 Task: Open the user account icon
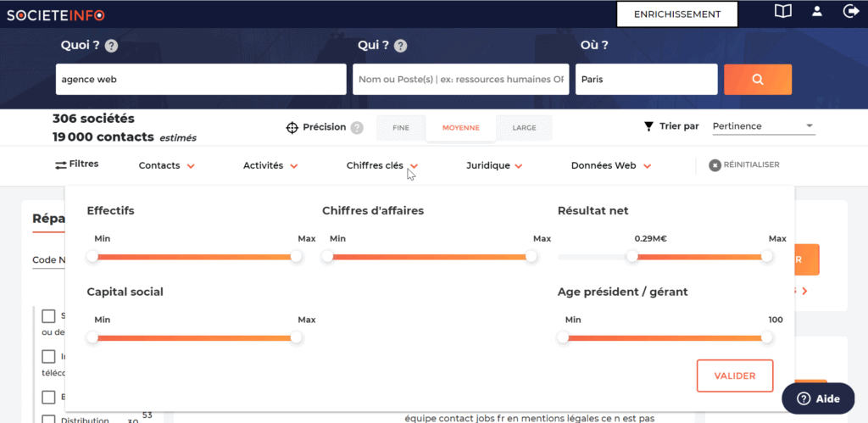pos(817,12)
